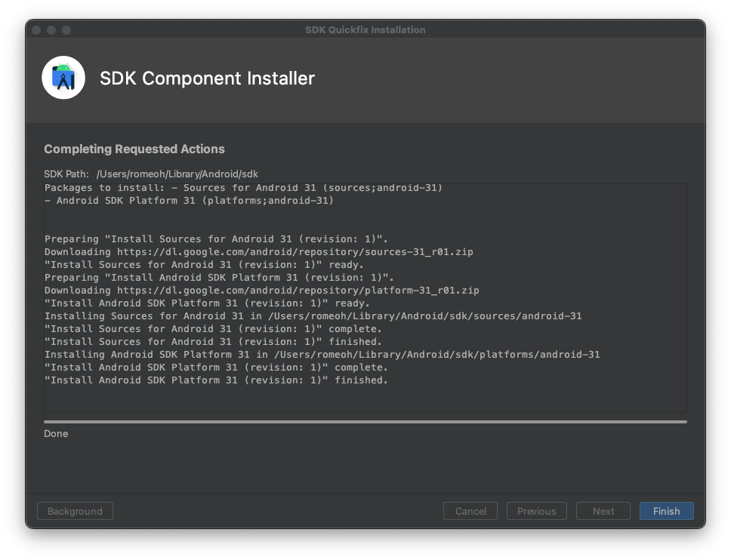Screen dimensions: 731x560
Task: Click the 'Install Sources for Android 31' ready line
Action: click(204, 265)
